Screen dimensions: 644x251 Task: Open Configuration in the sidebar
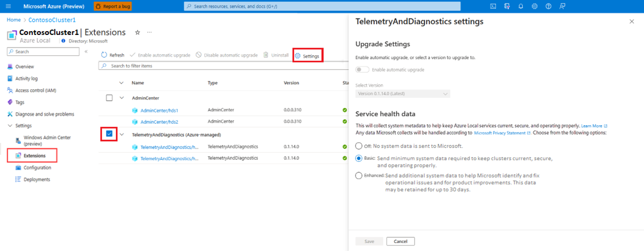(x=37, y=167)
